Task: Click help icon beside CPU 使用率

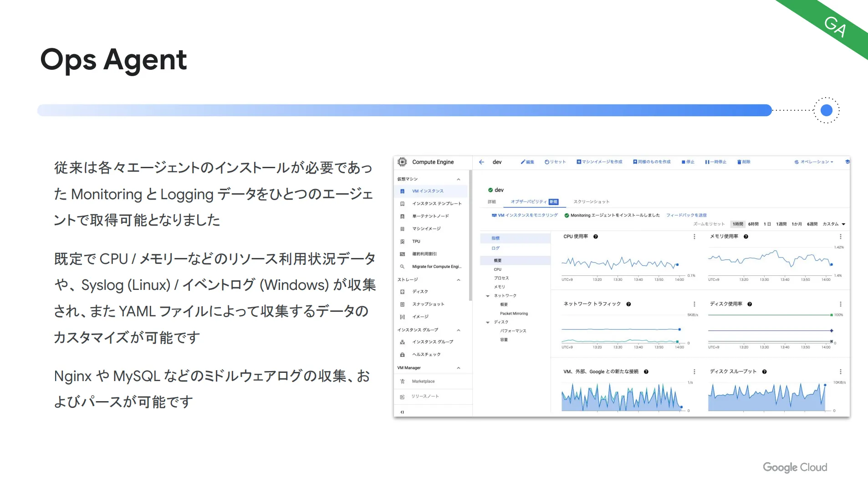Action: pyautogui.click(x=596, y=237)
